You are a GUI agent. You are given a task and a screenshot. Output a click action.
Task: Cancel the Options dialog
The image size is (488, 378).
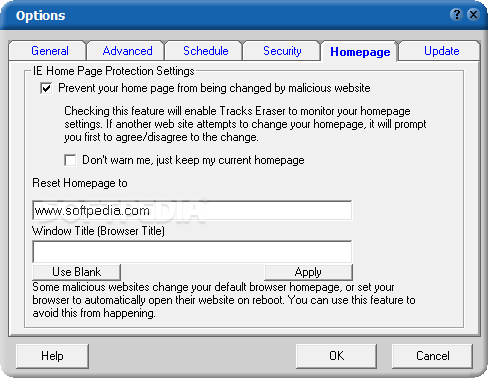[432, 356]
